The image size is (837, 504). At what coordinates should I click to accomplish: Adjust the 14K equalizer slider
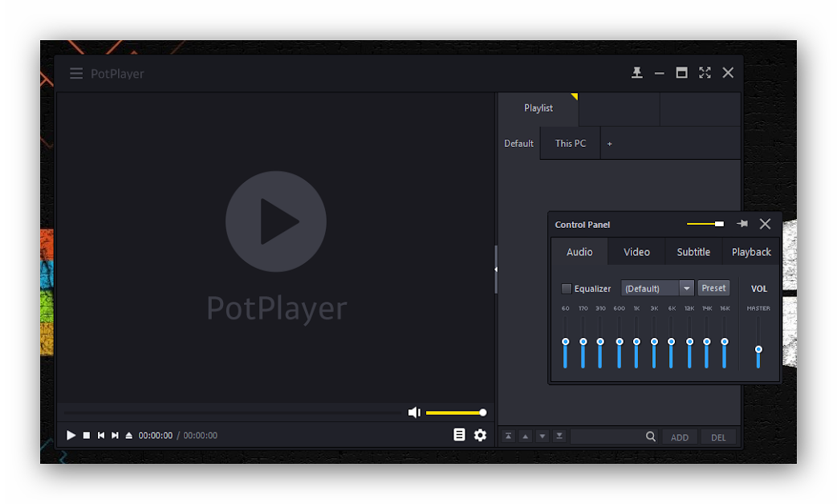707,342
